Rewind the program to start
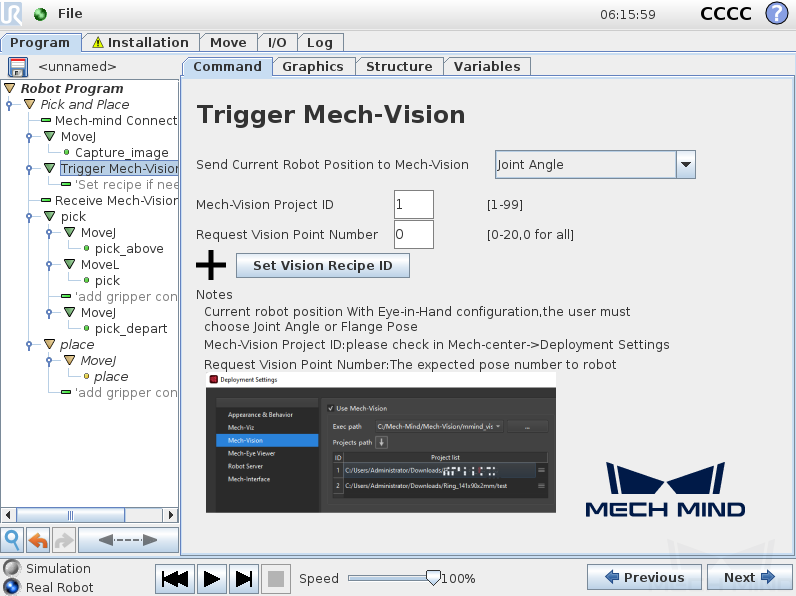Image resolution: width=796 pixels, height=596 pixels. click(x=175, y=579)
